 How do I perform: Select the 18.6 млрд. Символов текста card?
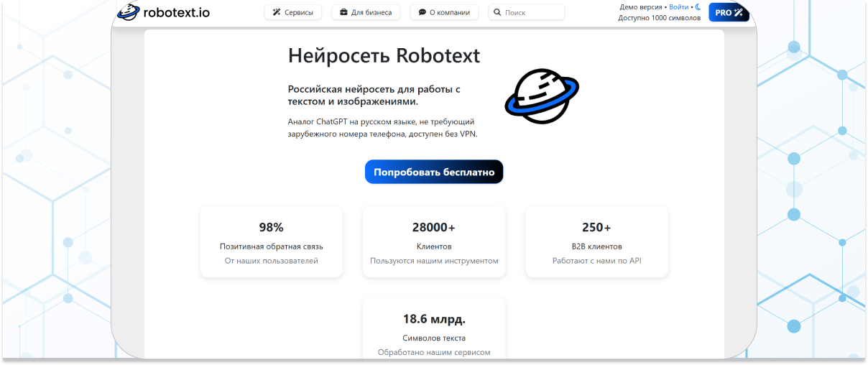pyautogui.click(x=434, y=328)
